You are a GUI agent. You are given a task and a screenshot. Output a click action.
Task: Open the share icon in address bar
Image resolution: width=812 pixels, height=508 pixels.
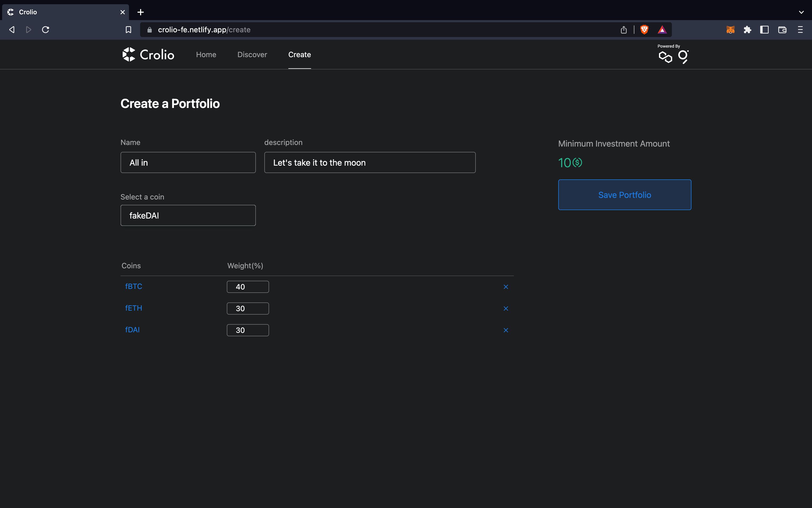624,30
